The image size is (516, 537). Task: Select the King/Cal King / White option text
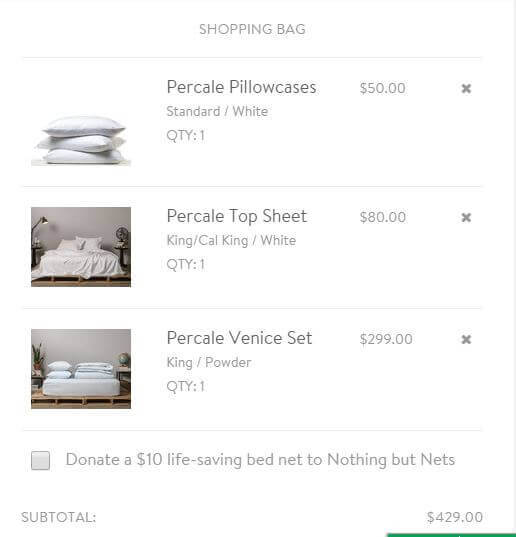point(231,240)
